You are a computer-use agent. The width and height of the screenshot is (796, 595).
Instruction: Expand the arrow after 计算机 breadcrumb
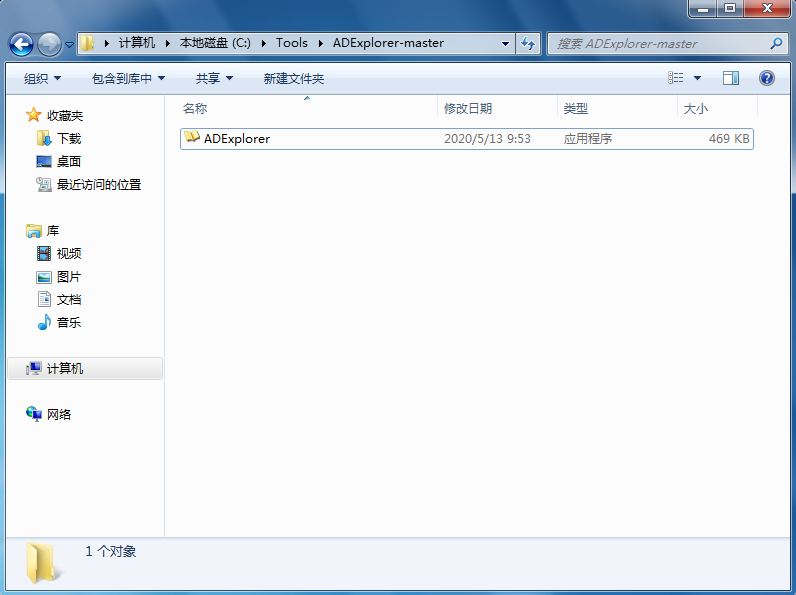[167, 44]
